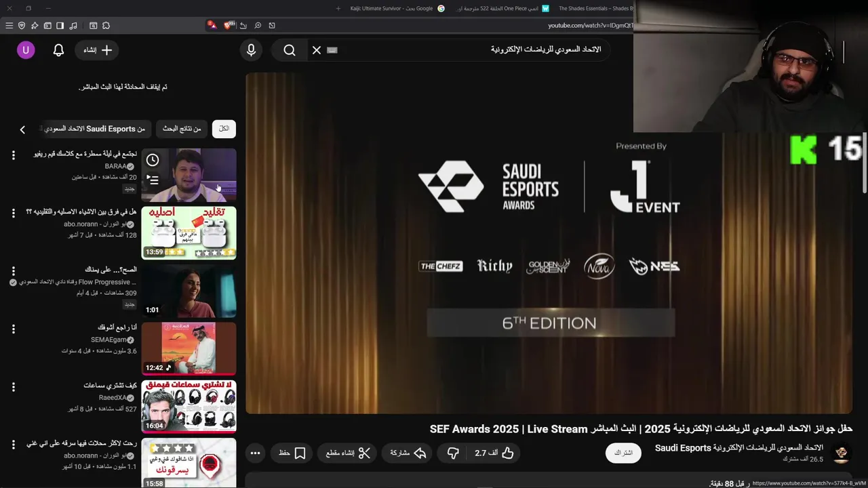
Task: Open options menu for أنا راجع أشوفك video
Action: tap(13, 329)
